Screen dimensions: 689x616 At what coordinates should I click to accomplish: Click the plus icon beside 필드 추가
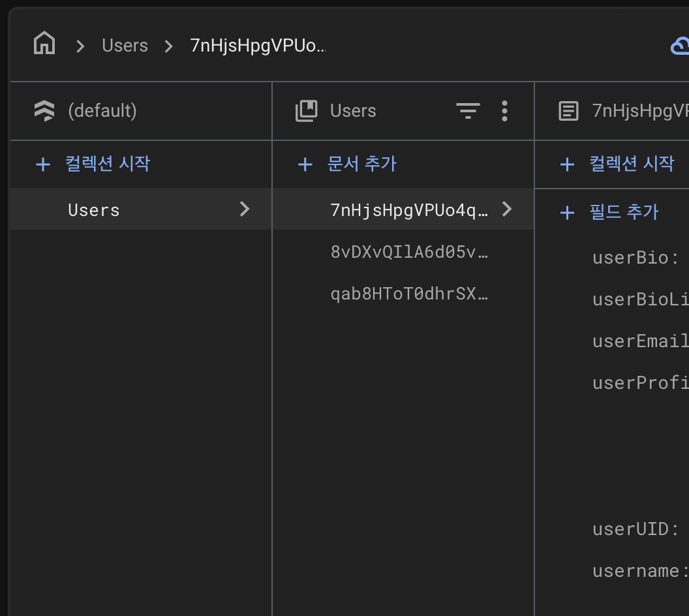click(567, 212)
